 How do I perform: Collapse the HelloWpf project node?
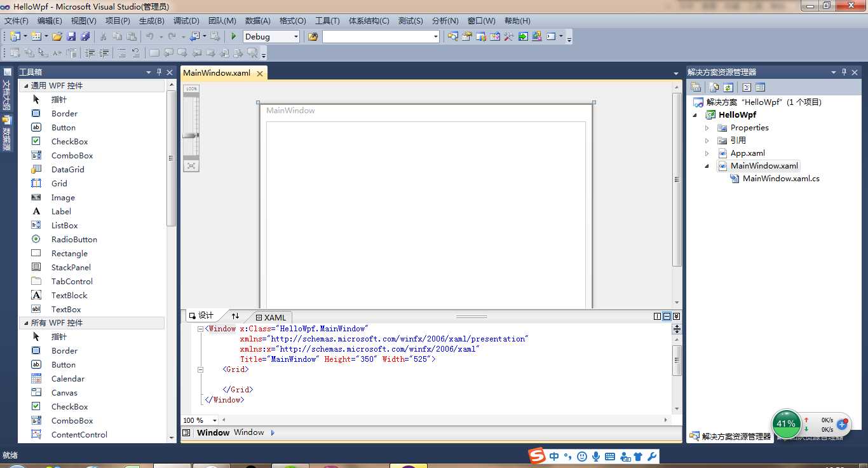coord(695,115)
